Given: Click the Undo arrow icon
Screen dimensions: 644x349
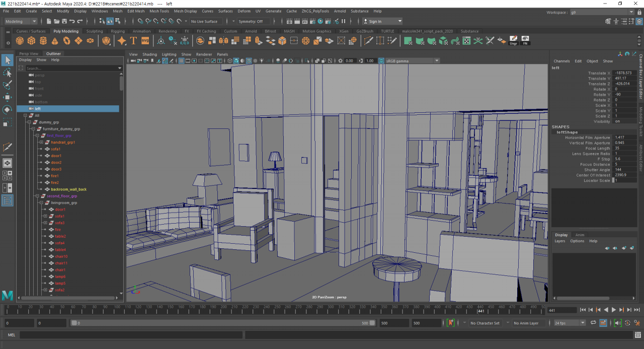Looking at the screenshot, I should click(x=72, y=21).
